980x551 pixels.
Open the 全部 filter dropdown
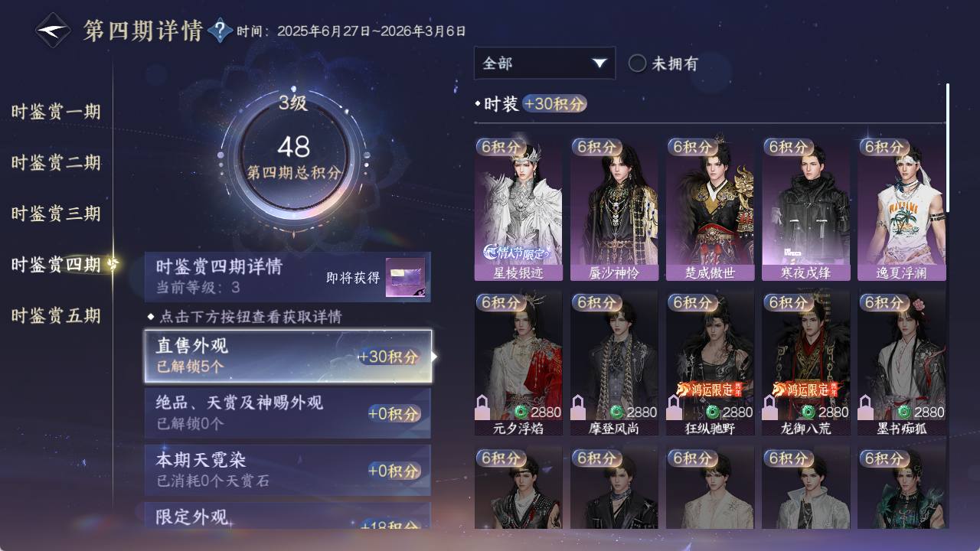coord(544,63)
